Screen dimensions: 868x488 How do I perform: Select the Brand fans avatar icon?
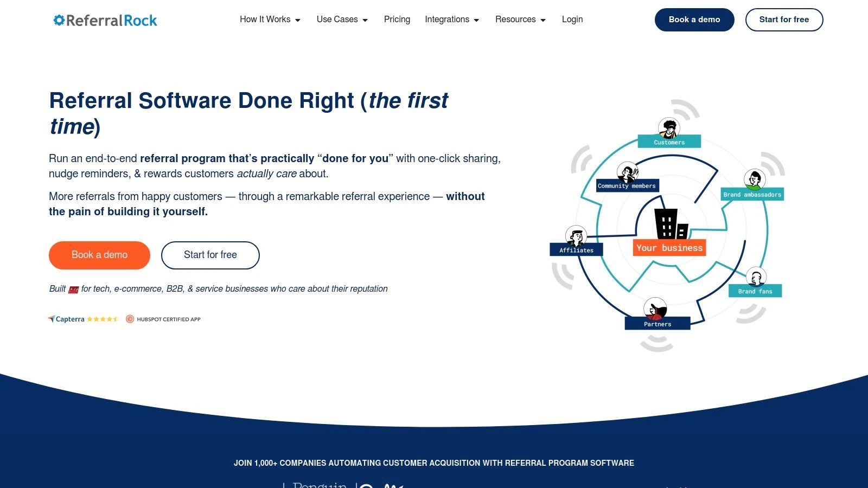(756, 277)
